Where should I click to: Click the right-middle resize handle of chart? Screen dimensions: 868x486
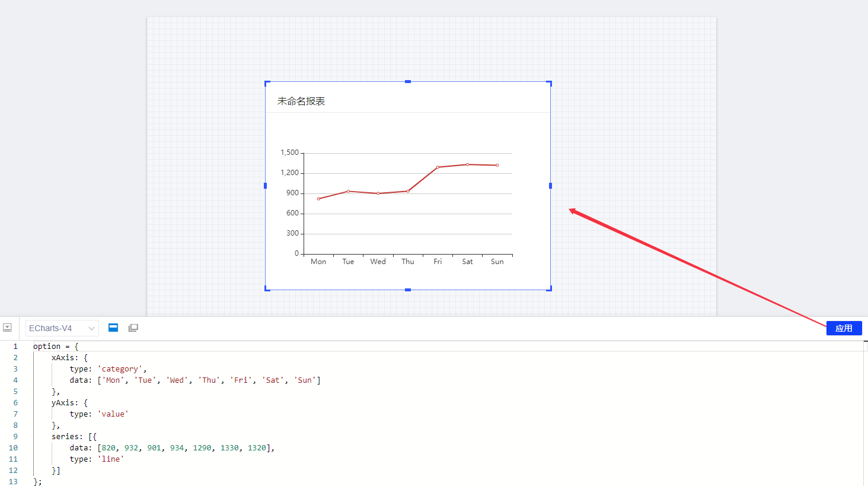click(550, 186)
